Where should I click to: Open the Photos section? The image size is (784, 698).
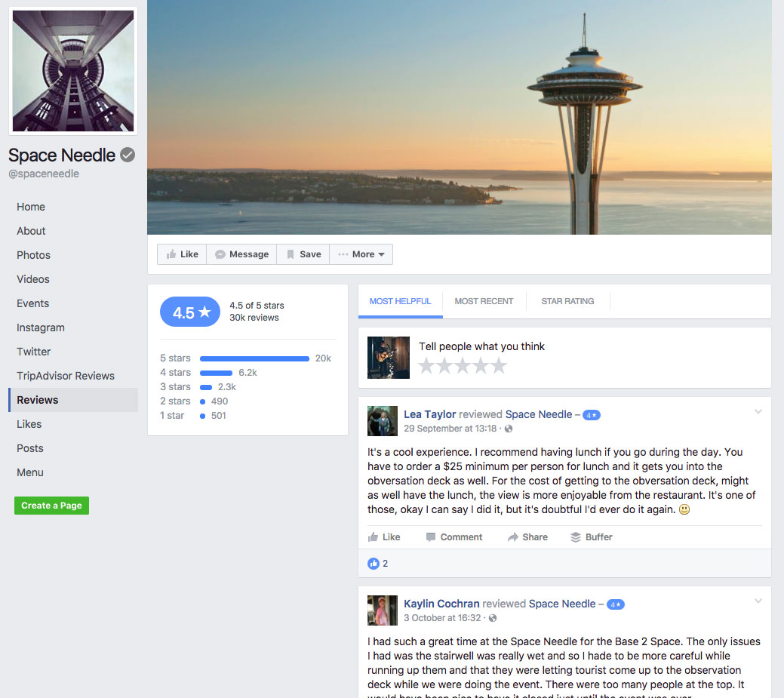coord(33,255)
